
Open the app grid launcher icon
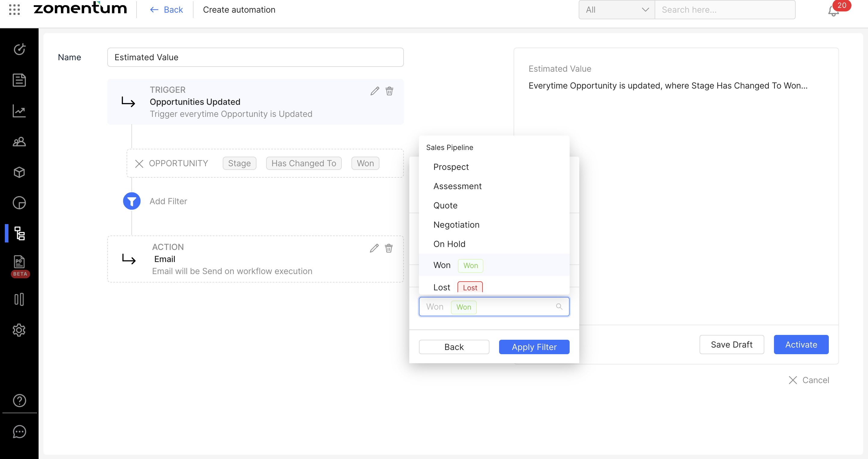coord(14,9)
